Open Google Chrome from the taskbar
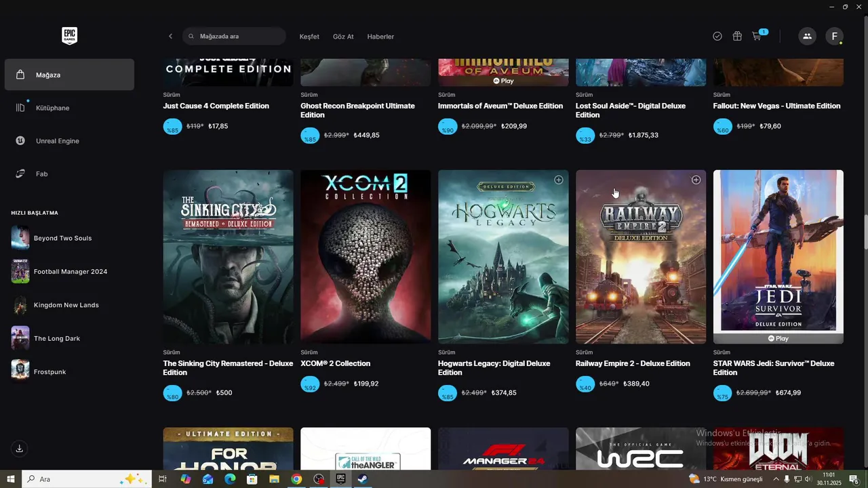The height and width of the screenshot is (488, 868). [x=296, y=479]
